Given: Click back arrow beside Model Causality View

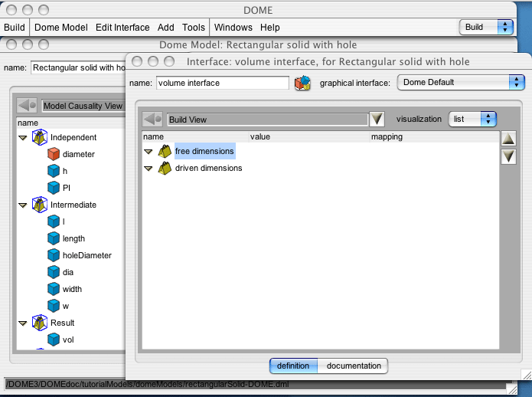Looking at the screenshot, I should (27, 106).
